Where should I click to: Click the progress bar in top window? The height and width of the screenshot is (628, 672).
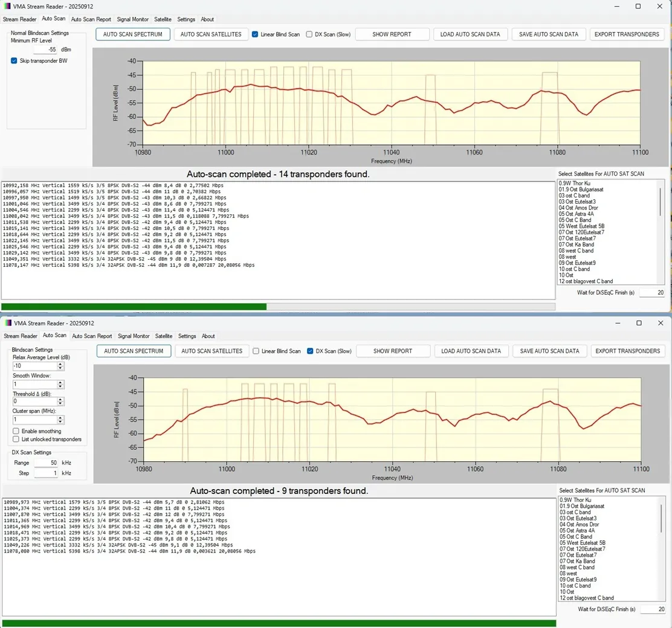click(x=278, y=307)
